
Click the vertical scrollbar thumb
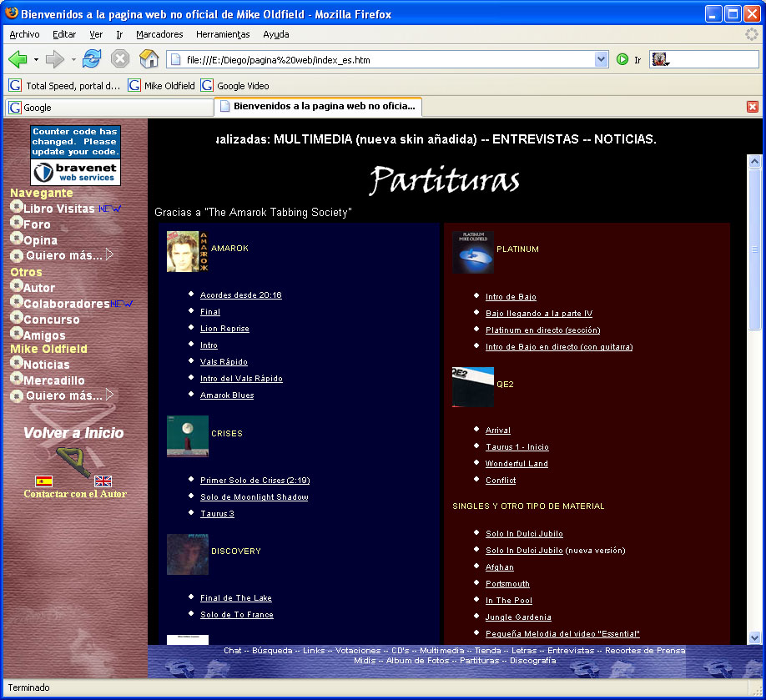point(754,249)
